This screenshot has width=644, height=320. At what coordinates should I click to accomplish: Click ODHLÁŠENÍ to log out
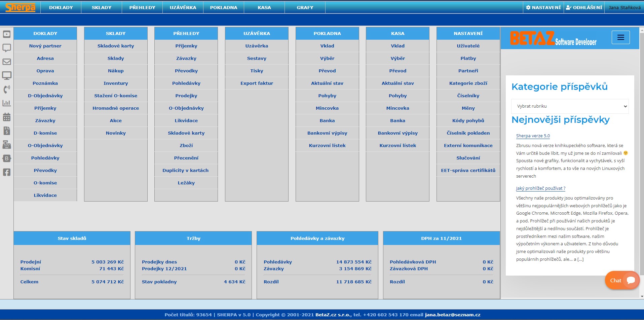pyautogui.click(x=584, y=7)
